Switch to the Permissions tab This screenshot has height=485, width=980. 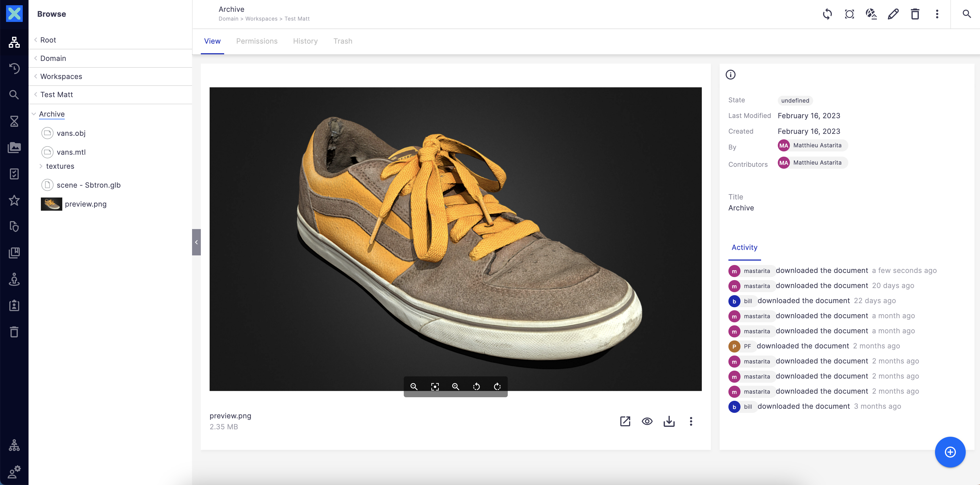257,41
